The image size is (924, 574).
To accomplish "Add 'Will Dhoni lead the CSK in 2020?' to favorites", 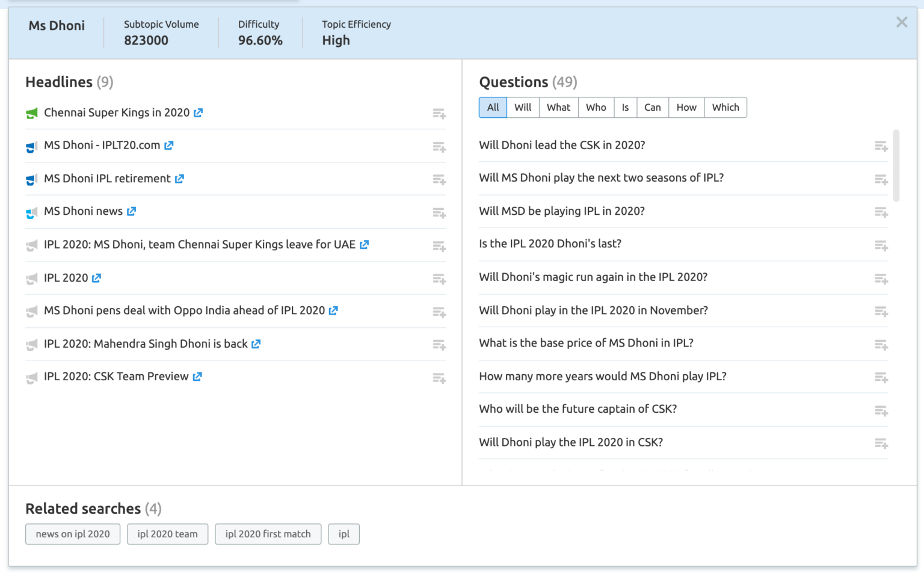I will (881, 146).
